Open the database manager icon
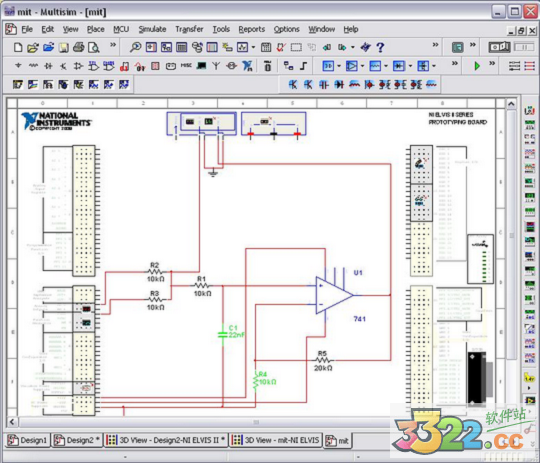Image resolution: width=540 pixels, height=463 pixels. coord(197,47)
